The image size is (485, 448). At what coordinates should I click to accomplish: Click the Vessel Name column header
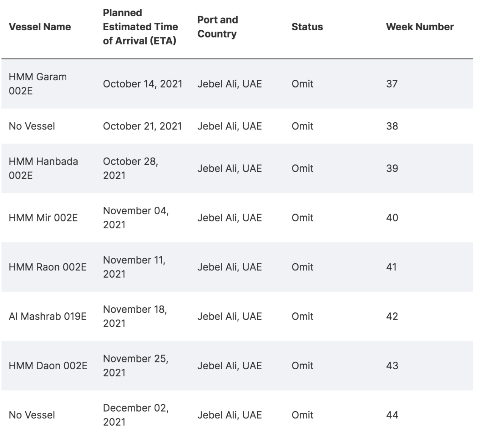coord(40,27)
